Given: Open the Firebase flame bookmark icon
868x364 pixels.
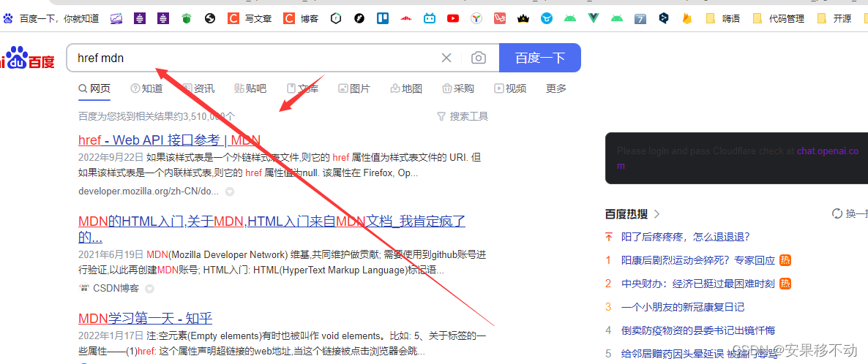Looking at the screenshot, I should pyautogui.click(x=687, y=18).
